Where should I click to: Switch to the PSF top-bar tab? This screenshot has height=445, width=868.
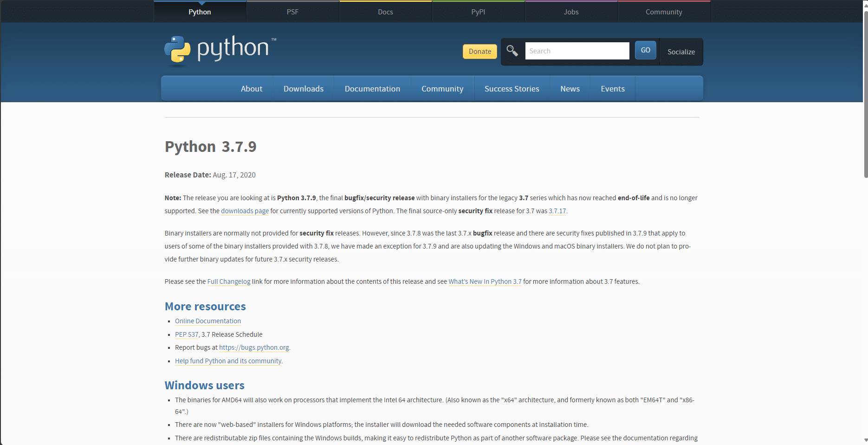pyautogui.click(x=292, y=12)
